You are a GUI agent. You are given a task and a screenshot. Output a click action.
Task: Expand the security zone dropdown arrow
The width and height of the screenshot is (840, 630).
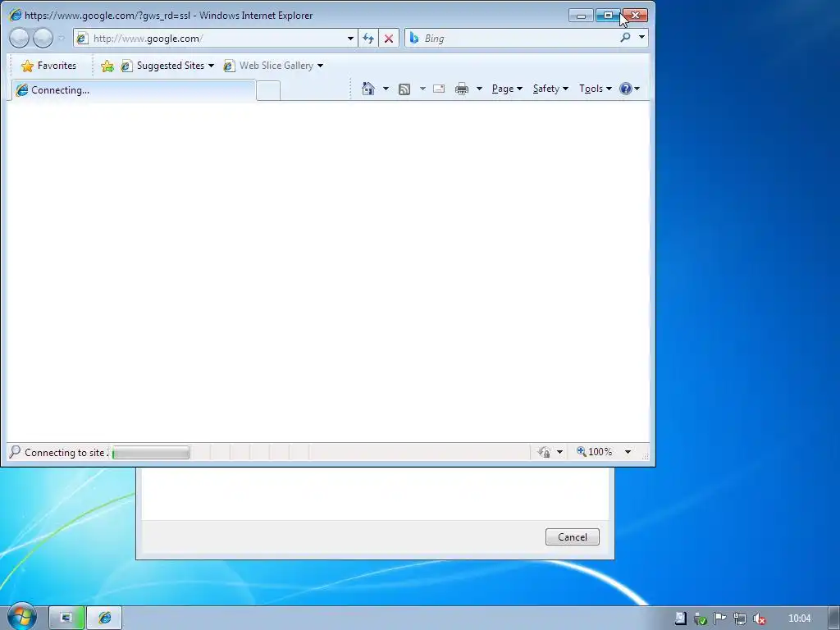pos(559,452)
